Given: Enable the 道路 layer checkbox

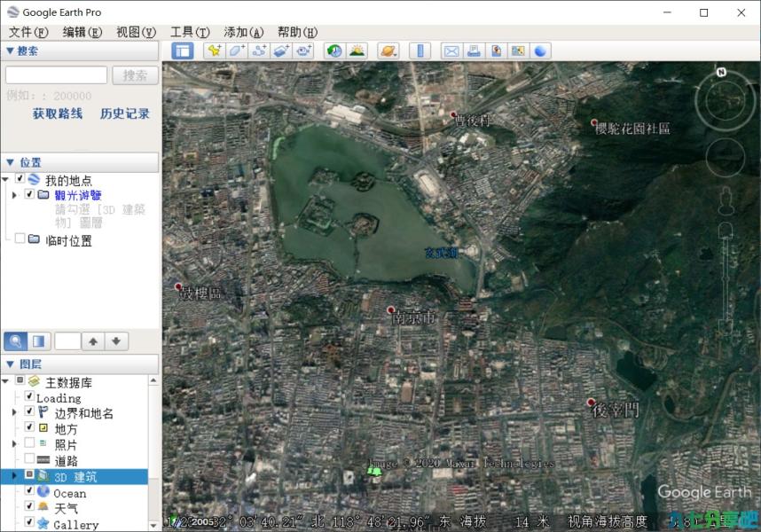Looking at the screenshot, I should pyautogui.click(x=29, y=458).
